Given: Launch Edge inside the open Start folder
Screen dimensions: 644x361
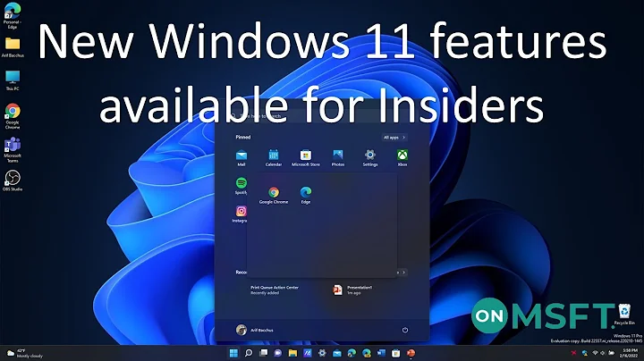Looking at the screenshot, I should click(x=306, y=196).
